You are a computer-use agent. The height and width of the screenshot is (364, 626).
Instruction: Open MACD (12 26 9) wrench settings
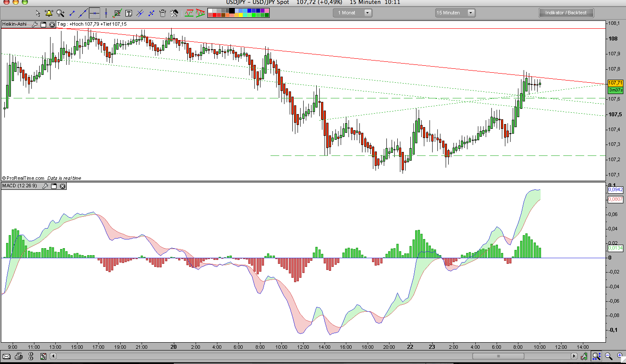point(45,186)
